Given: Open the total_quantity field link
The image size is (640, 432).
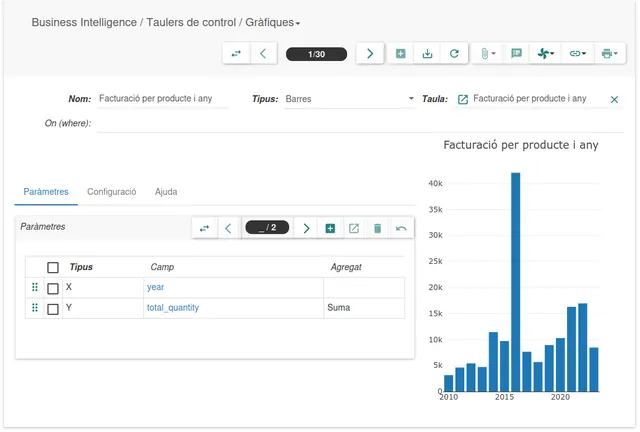Looking at the screenshot, I should (173, 307).
